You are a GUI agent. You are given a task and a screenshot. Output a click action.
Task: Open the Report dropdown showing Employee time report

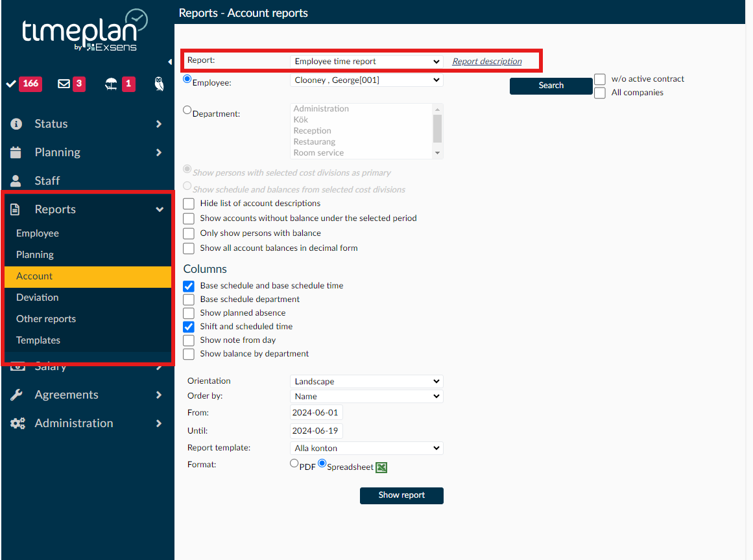coord(366,61)
